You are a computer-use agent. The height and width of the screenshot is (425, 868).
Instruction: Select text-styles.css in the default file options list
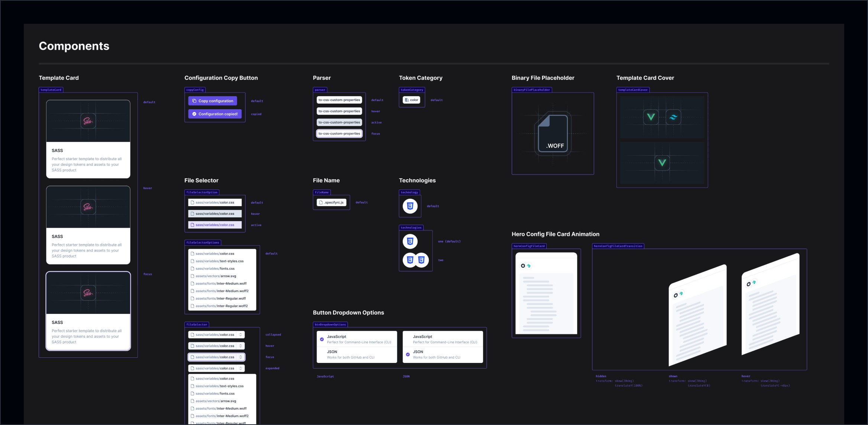pyautogui.click(x=220, y=261)
